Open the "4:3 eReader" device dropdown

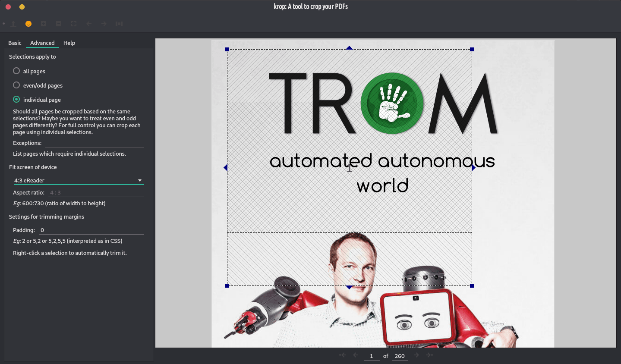pos(78,180)
